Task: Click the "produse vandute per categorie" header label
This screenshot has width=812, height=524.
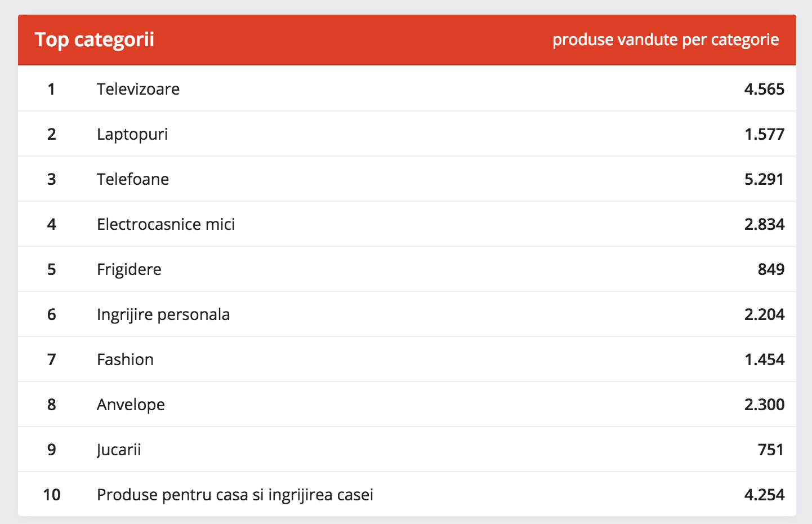Action: (x=665, y=40)
